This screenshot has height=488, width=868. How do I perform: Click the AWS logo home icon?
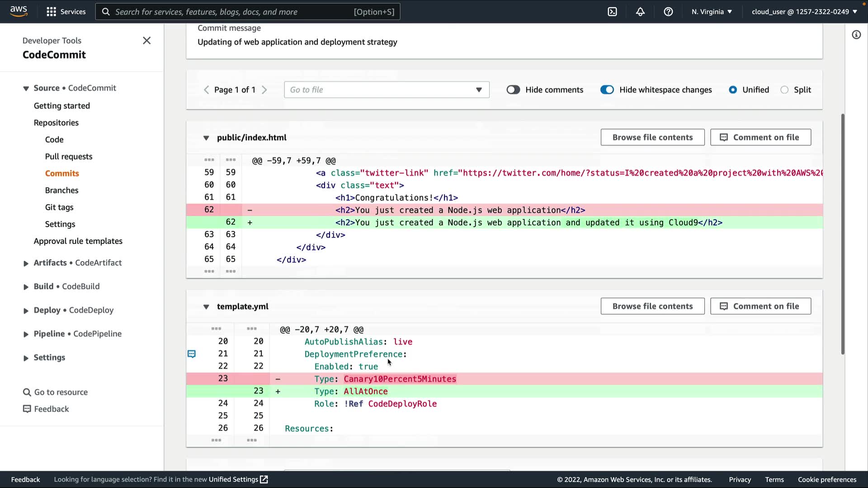click(19, 11)
